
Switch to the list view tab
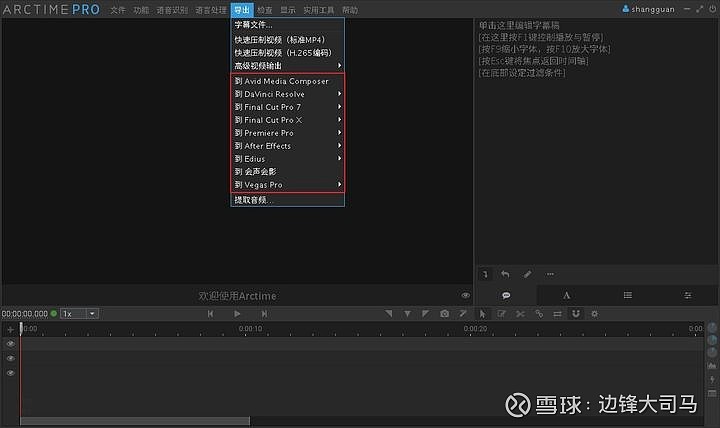(x=628, y=295)
